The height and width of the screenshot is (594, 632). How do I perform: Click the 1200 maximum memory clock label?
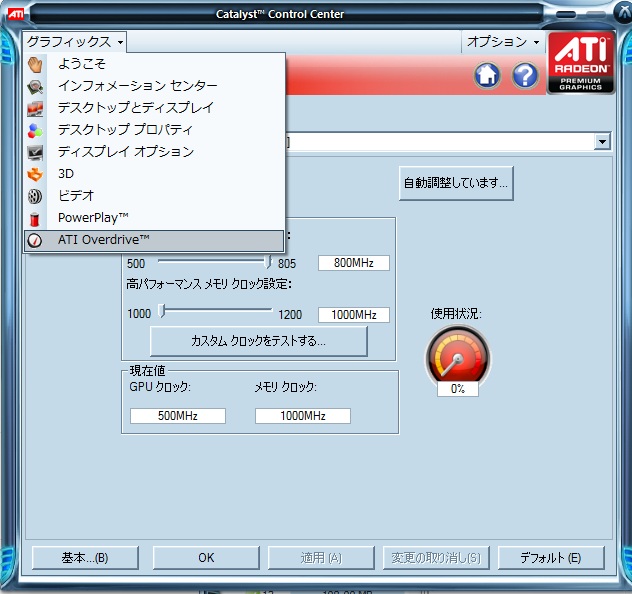point(290,314)
